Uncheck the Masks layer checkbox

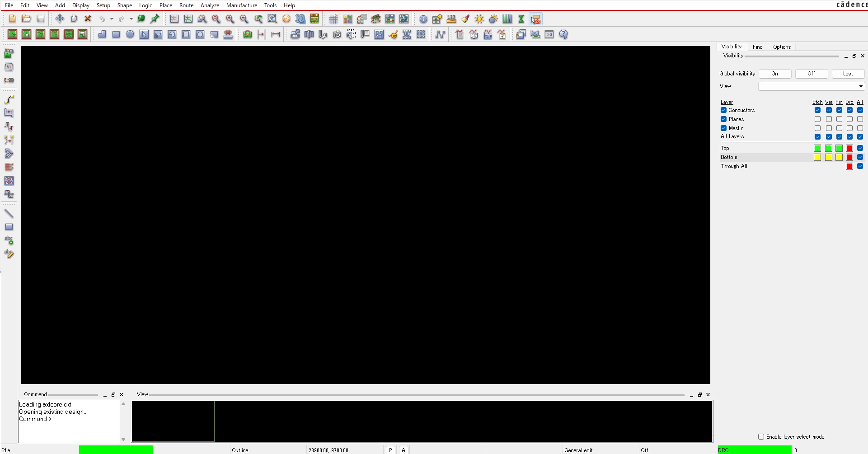tap(723, 128)
